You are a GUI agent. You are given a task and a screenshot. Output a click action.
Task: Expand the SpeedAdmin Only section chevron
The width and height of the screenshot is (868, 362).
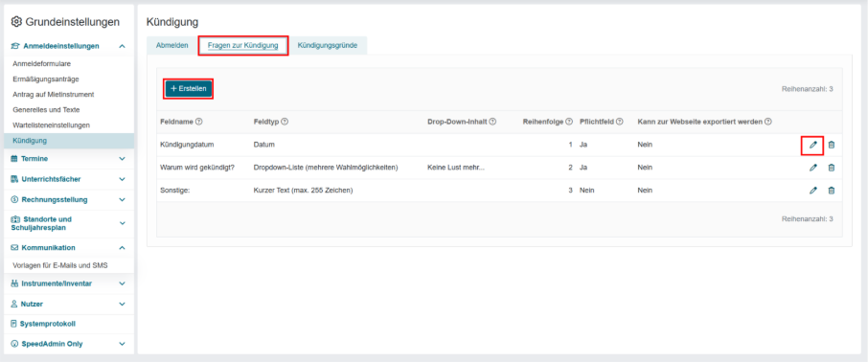(x=123, y=344)
